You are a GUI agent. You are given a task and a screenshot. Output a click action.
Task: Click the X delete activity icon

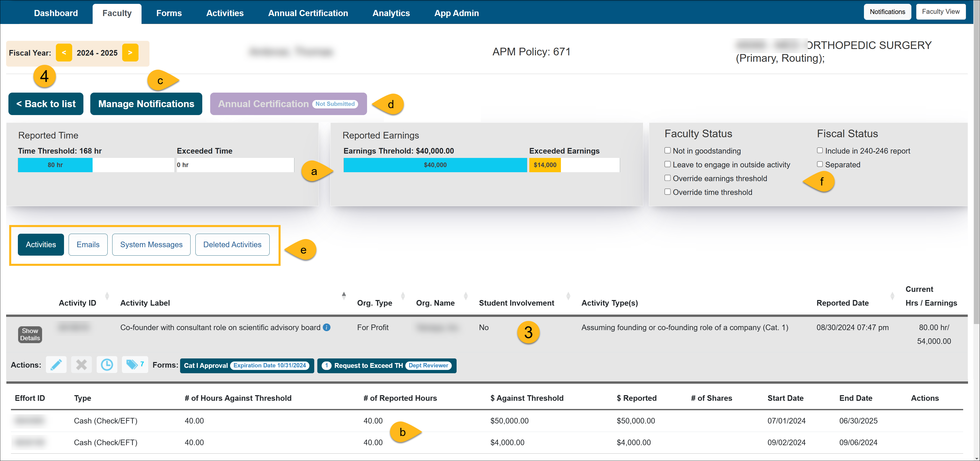pos(81,365)
